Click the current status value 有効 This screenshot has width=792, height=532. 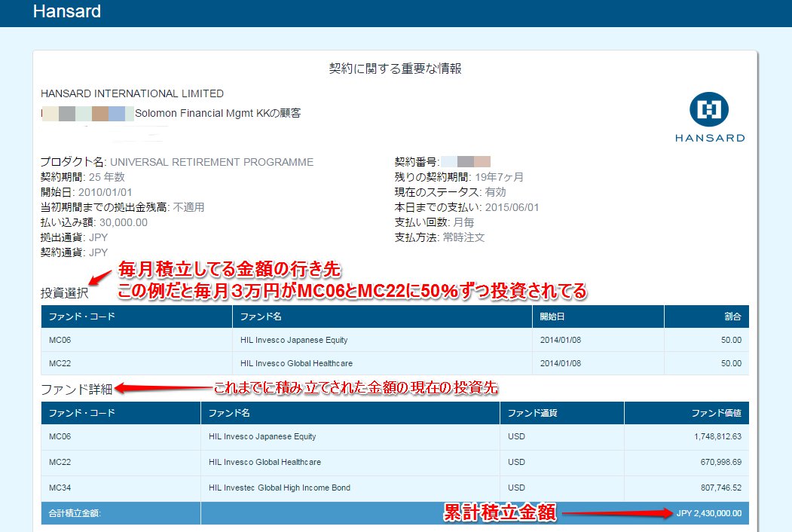click(496, 192)
